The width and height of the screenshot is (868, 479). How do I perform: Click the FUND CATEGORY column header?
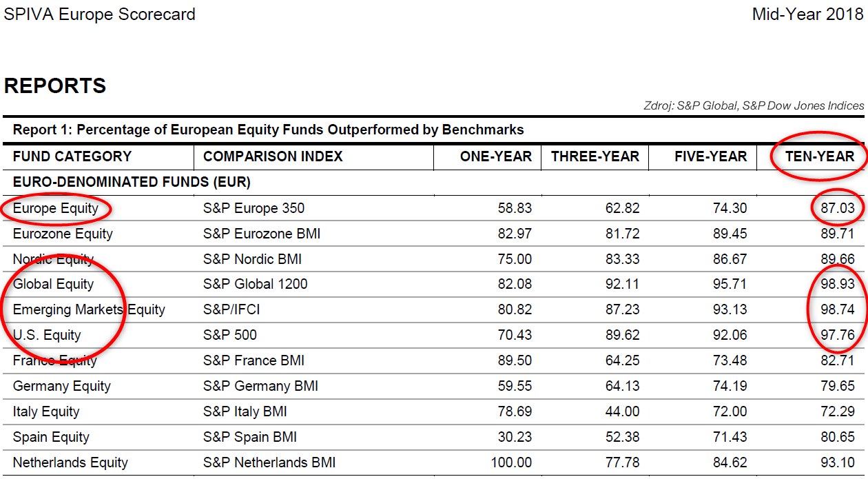(x=72, y=156)
